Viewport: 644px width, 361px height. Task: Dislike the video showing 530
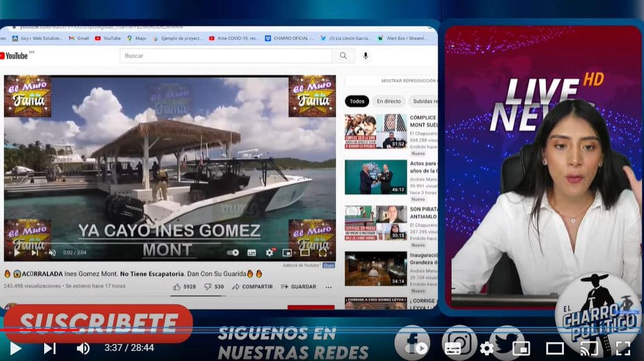(x=214, y=287)
